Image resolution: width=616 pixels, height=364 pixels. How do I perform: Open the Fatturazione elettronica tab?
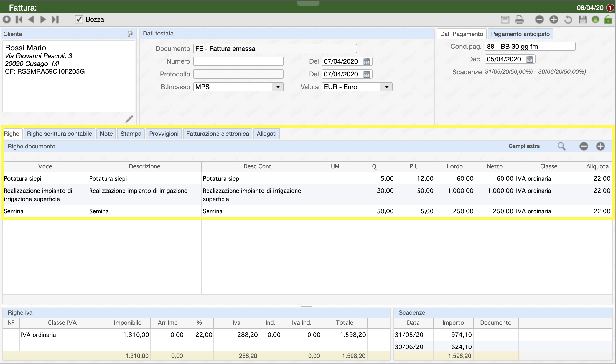pyautogui.click(x=218, y=134)
